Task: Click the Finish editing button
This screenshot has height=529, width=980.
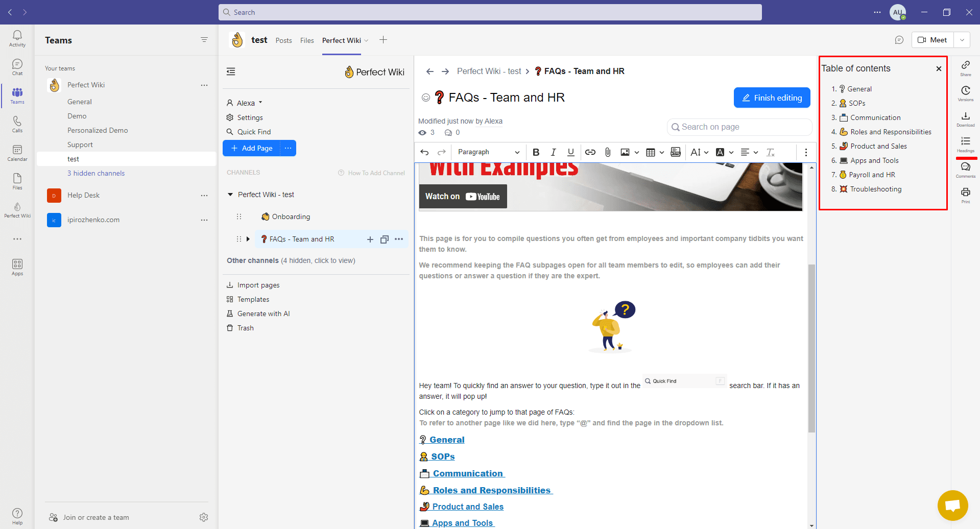Action: pos(772,98)
